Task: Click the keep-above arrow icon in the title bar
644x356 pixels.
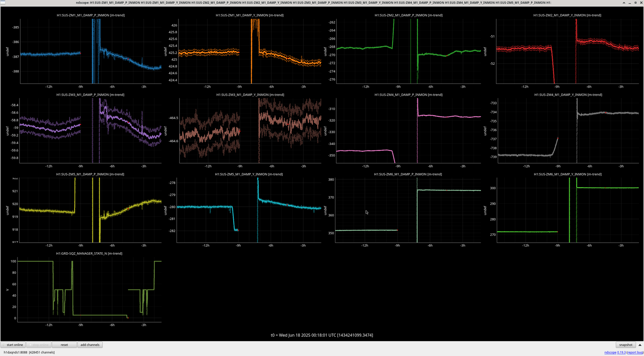Action: [624, 3]
